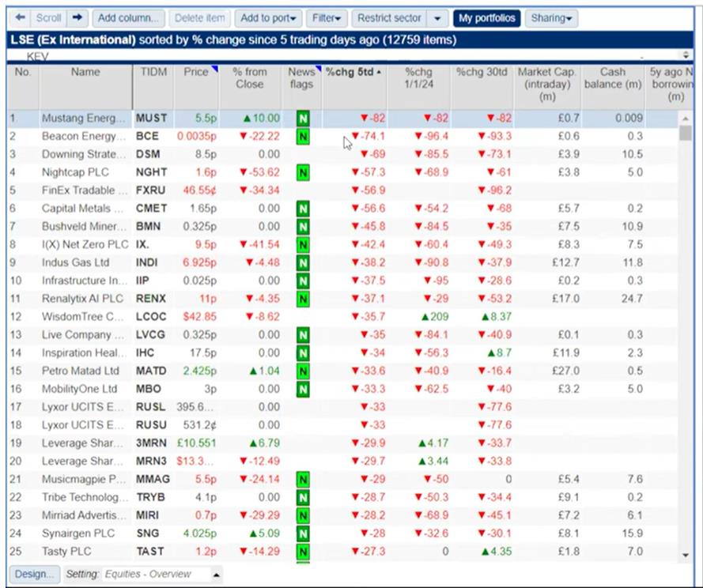The width and height of the screenshot is (703, 588).
Task: Click the Equities - Overview setting field
Action: (156, 575)
